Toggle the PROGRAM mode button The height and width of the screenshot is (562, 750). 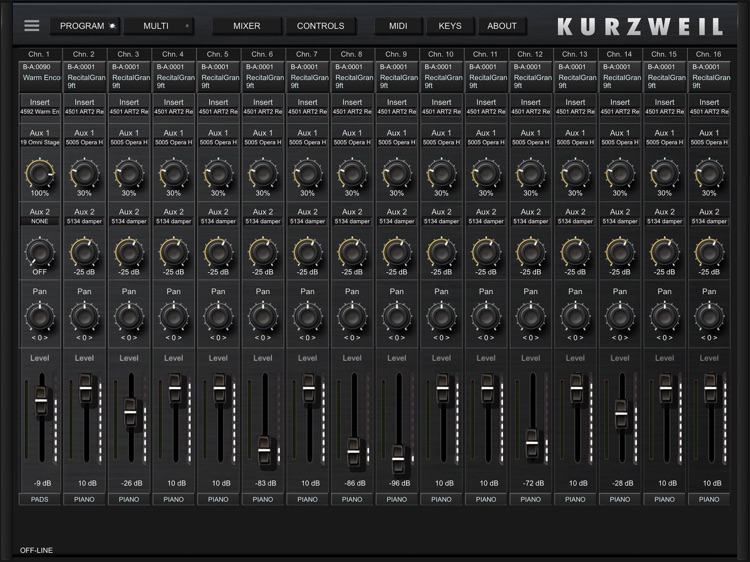coord(85,26)
